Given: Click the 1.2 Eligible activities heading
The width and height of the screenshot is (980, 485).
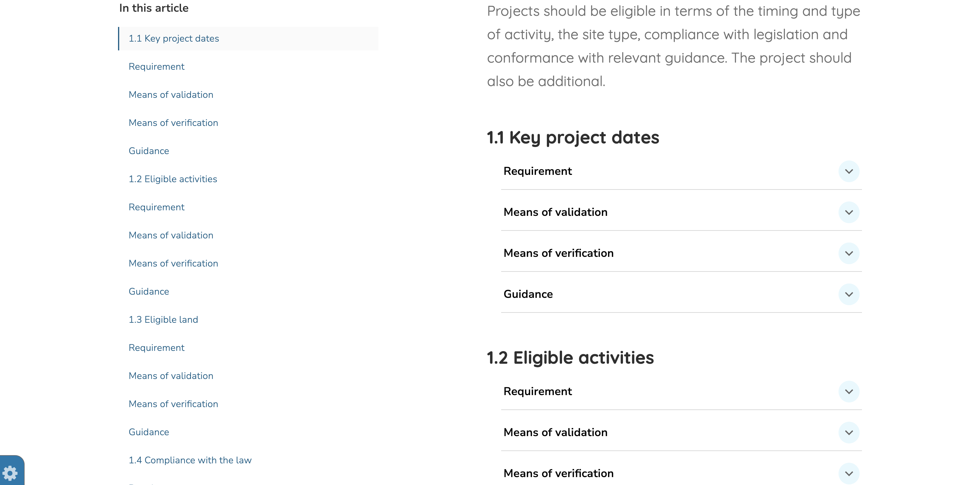Looking at the screenshot, I should click(x=570, y=358).
